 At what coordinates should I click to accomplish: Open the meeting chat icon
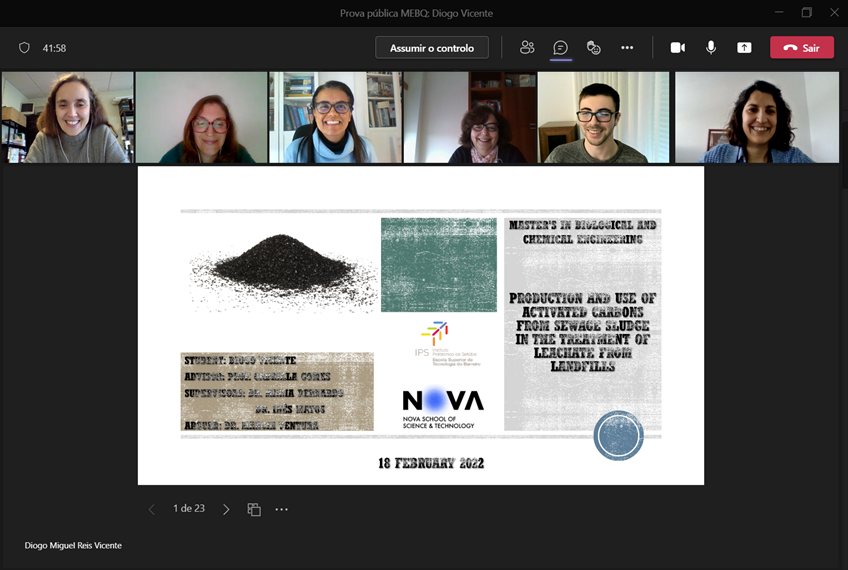tap(561, 47)
